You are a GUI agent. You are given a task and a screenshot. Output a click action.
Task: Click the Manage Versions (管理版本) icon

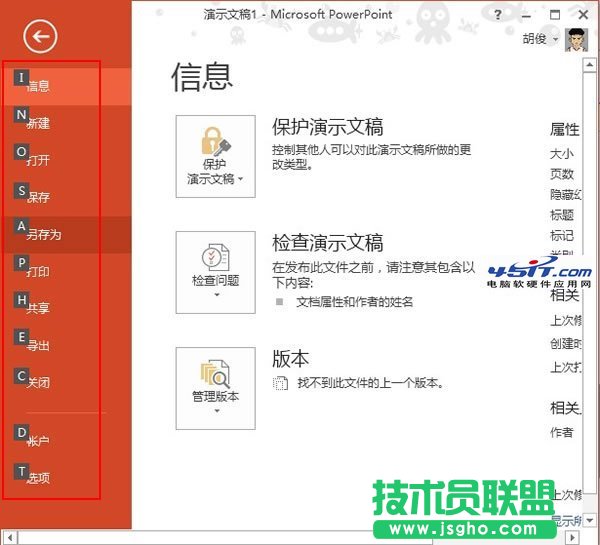click(x=215, y=373)
